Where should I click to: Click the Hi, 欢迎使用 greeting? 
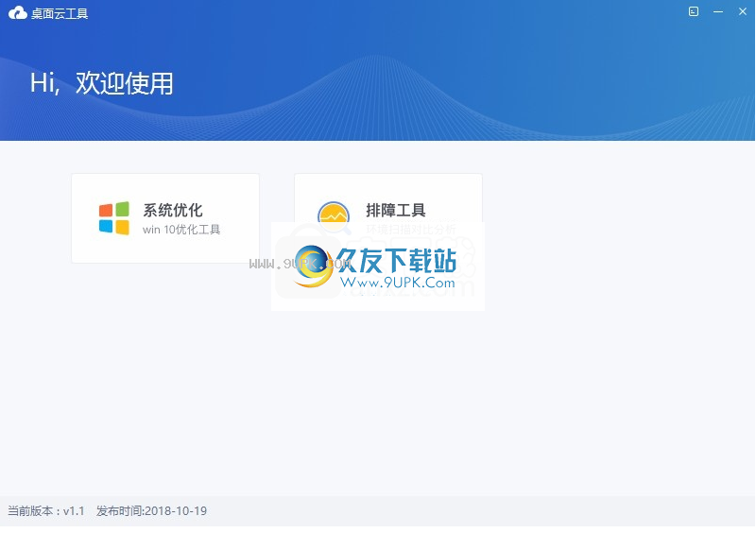tap(101, 83)
